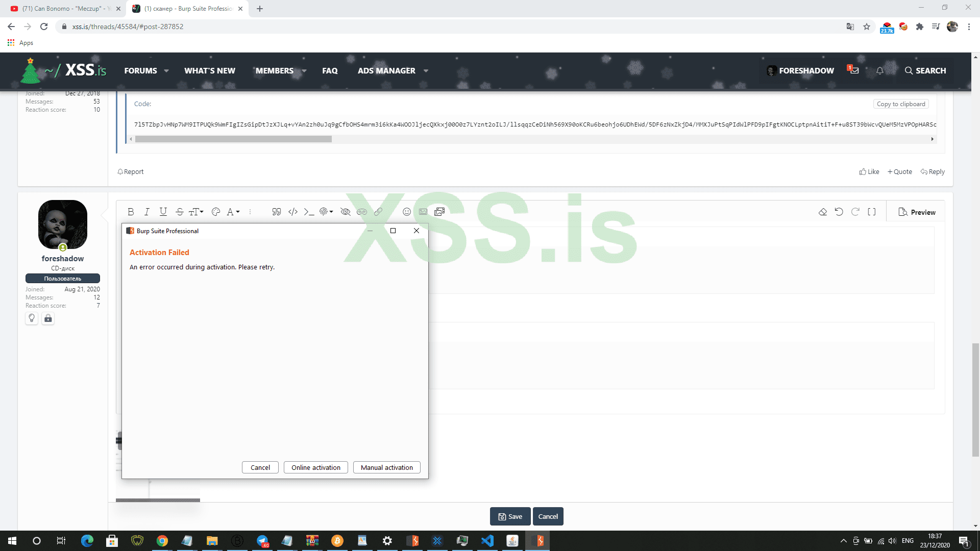Click the remove formatting eraser icon

[823, 212]
